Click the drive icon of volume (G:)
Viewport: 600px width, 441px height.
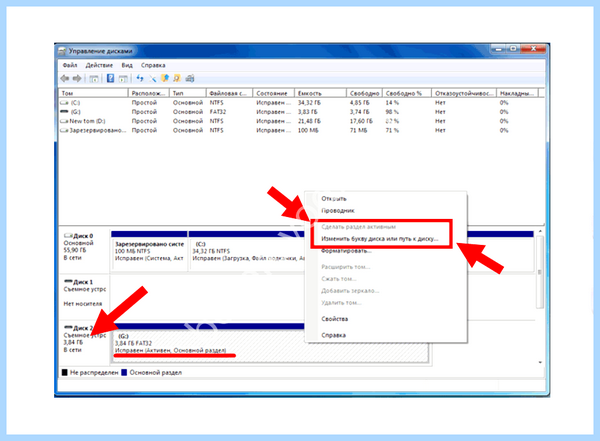pos(64,112)
